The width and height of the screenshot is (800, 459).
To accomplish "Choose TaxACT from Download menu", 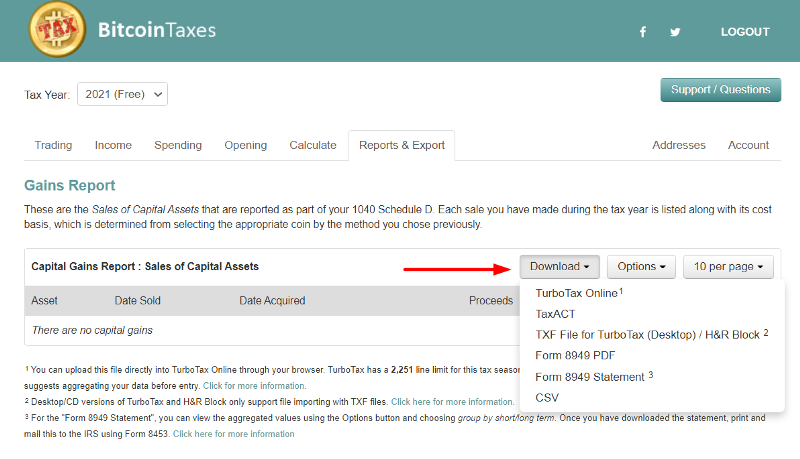I will (x=555, y=314).
